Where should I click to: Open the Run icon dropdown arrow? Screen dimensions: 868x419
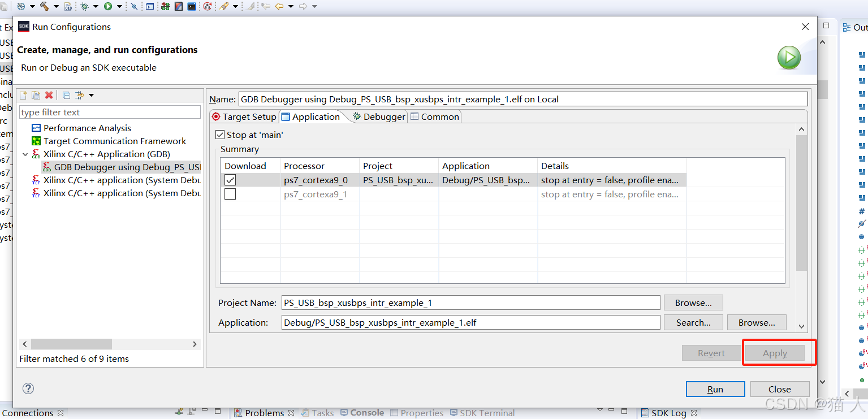point(119,7)
